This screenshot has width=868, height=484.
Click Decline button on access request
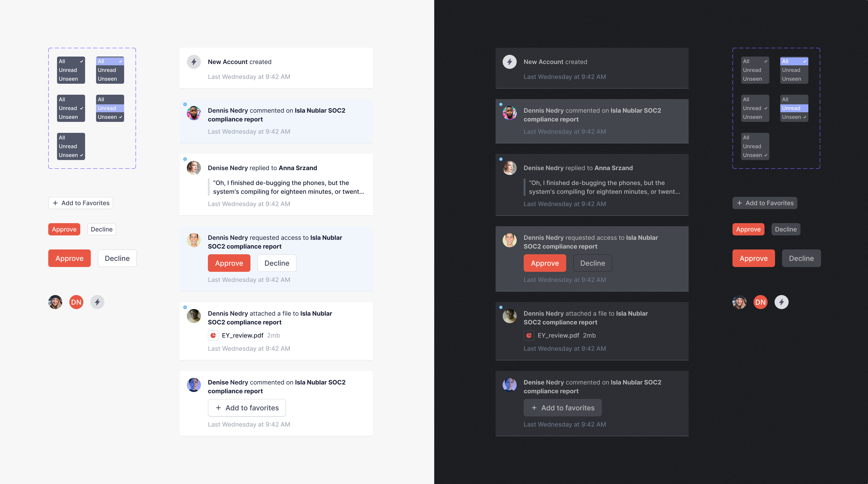pos(276,262)
